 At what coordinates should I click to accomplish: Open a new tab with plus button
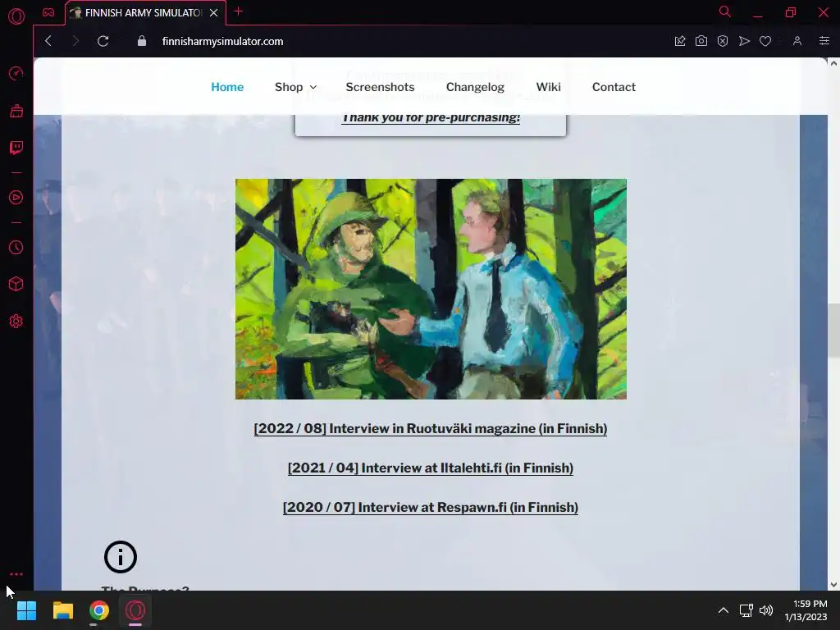pyautogui.click(x=239, y=11)
